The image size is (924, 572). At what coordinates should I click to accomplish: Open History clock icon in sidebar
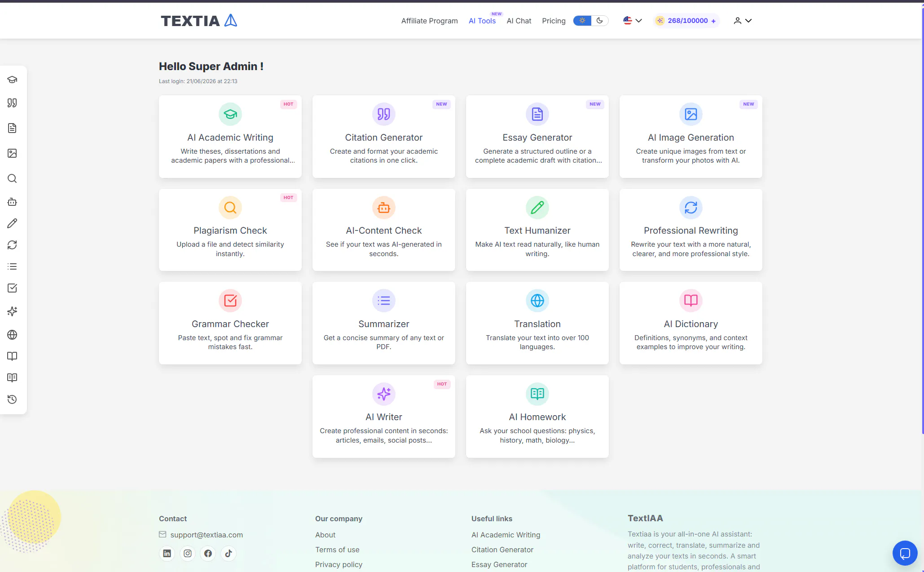click(x=12, y=399)
